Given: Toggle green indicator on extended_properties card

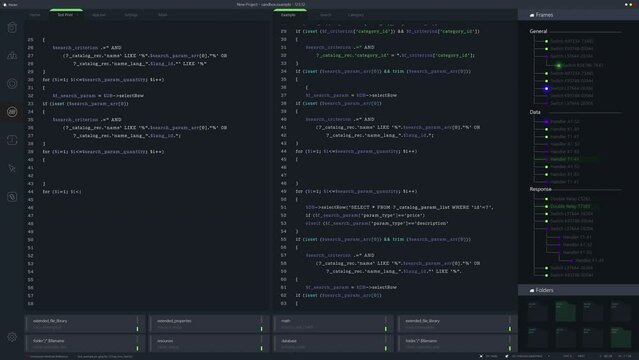Looking at the screenshot, I should tap(262, 329).
